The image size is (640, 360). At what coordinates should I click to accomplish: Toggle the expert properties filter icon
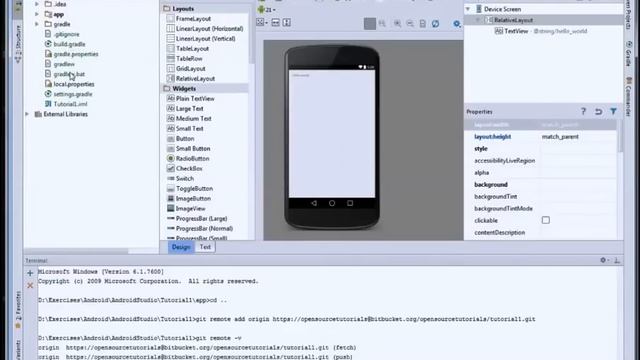(613, 111)
